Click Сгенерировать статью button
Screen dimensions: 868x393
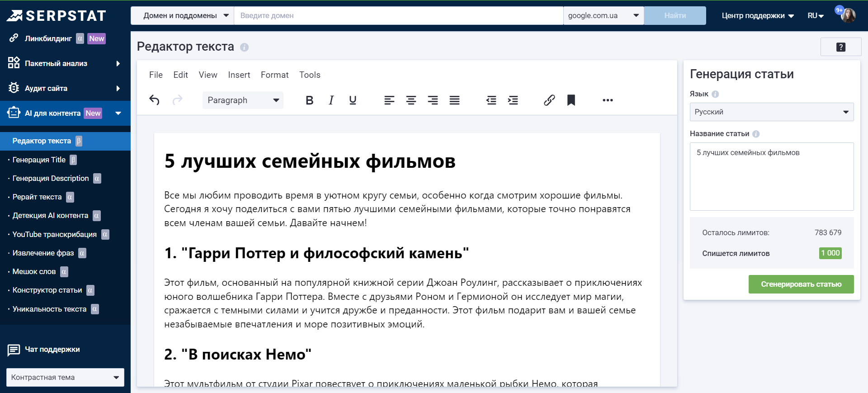[x=801, y=284]
